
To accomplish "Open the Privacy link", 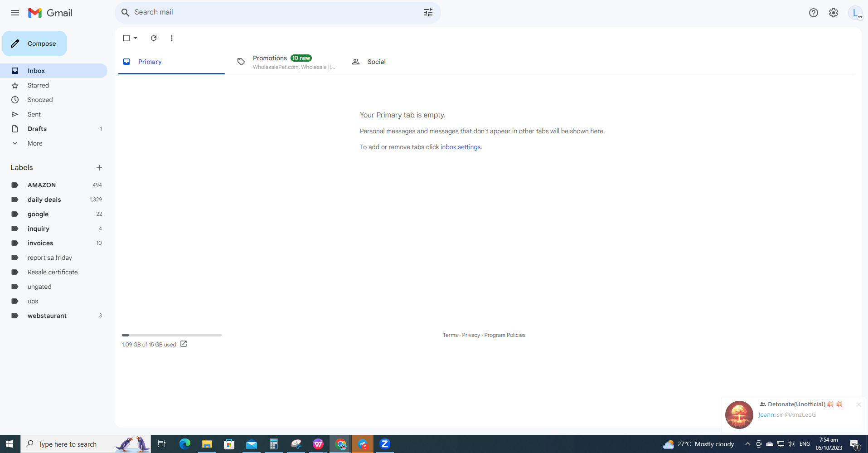I will point(471,335).
